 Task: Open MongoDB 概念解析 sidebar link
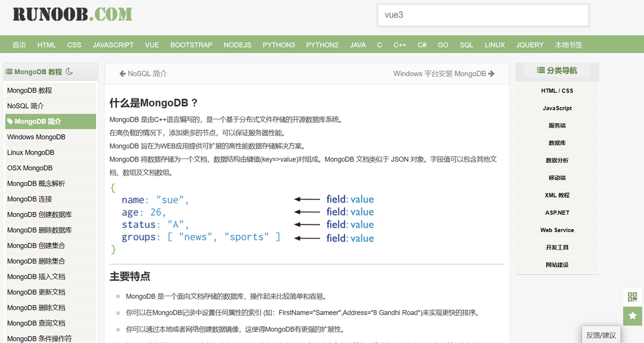50,183
